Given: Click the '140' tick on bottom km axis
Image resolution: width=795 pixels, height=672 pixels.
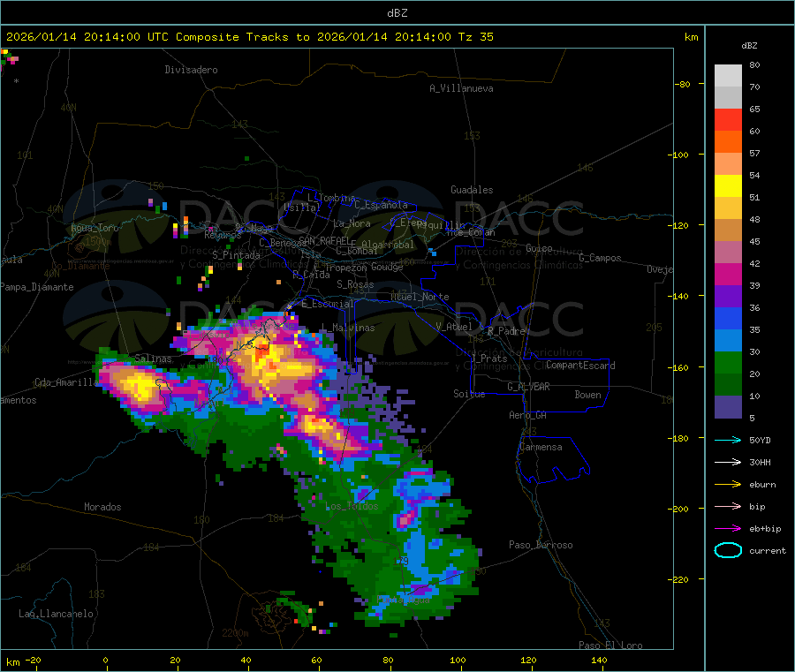Looking at the screenshot, I should [599, 660].
